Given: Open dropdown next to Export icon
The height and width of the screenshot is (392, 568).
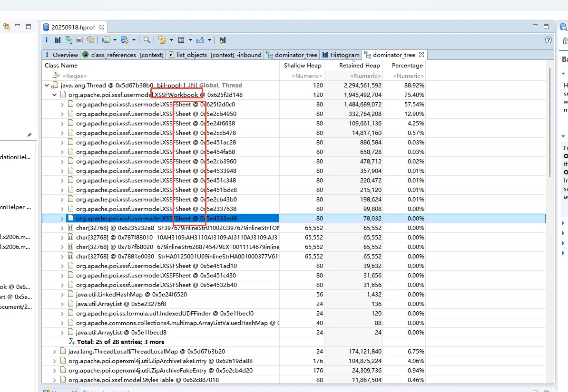Looking at the screenshot, I should tap(209, 40).
